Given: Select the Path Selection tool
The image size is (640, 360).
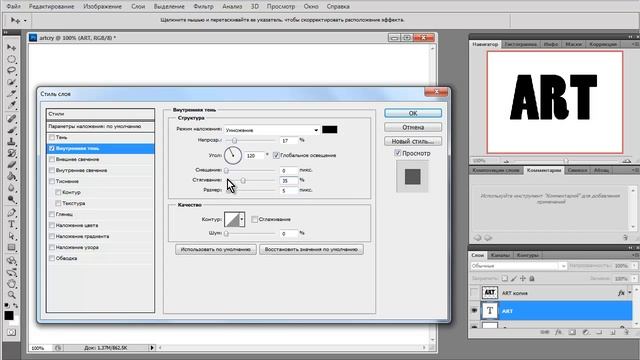Looking at the screenshot, I should (11, 236).
